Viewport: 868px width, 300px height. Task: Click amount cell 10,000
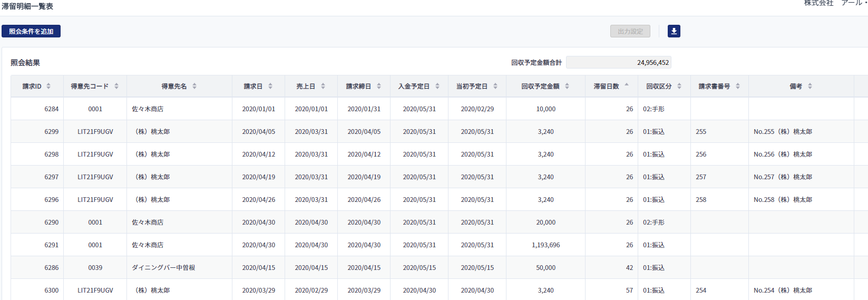546,109
